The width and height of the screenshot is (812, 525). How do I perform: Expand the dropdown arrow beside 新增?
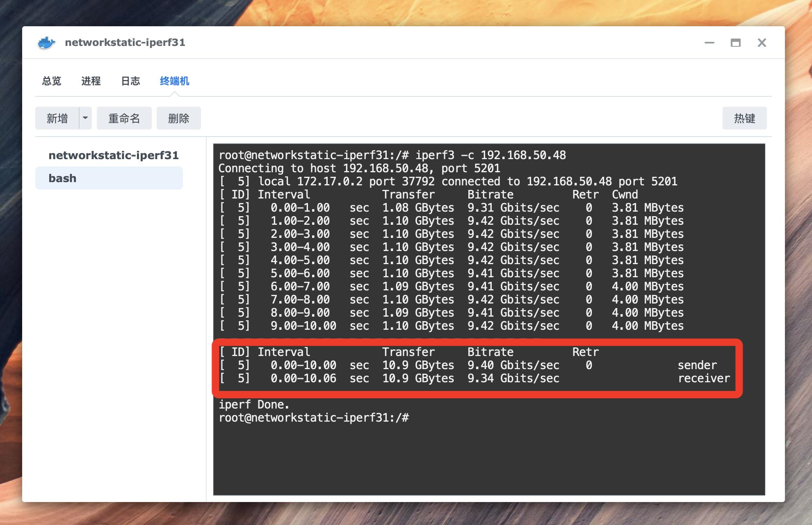point(85,118)
